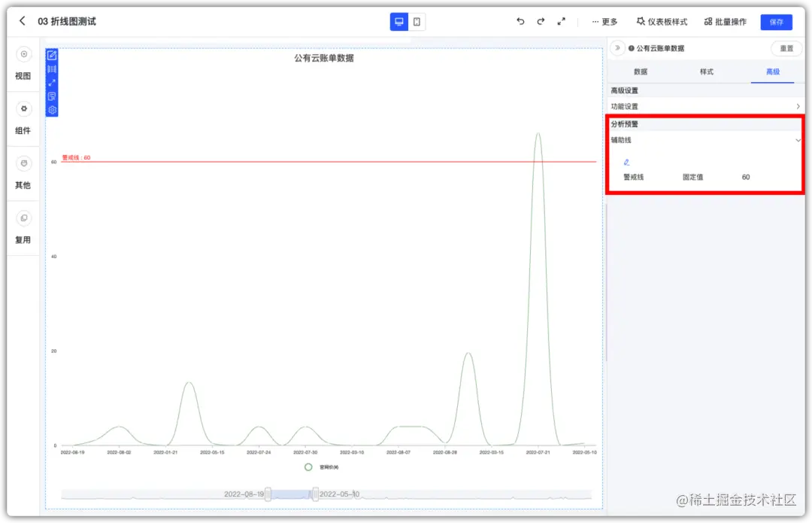The image size is (812, 523).
Task: Click the undo arrow in the top toolbar
Action: click(520, 22)
